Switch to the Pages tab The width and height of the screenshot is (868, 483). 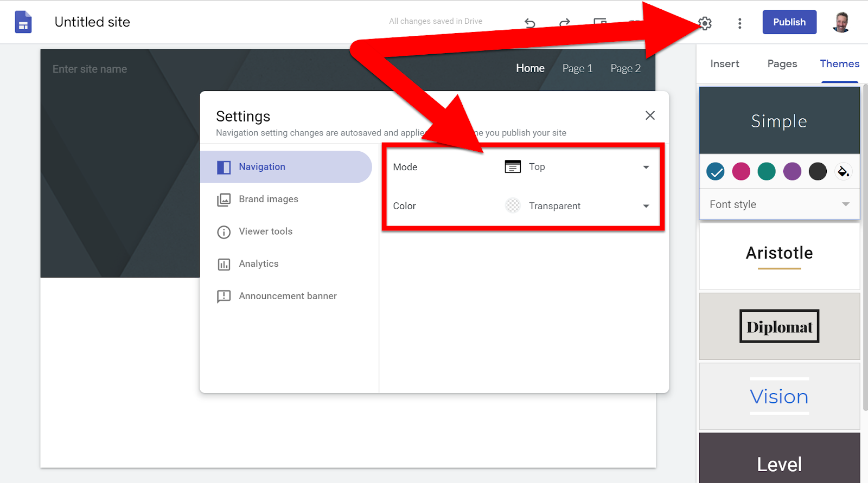[782, 64]
